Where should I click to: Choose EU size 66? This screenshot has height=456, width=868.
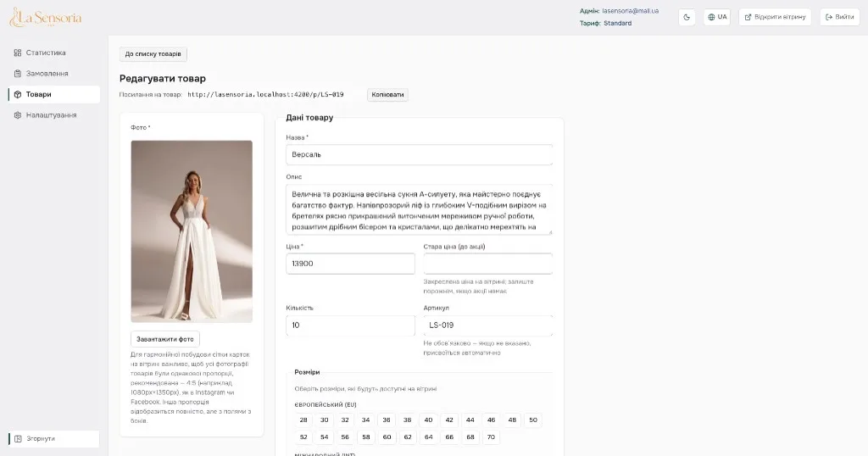(449, 437)
